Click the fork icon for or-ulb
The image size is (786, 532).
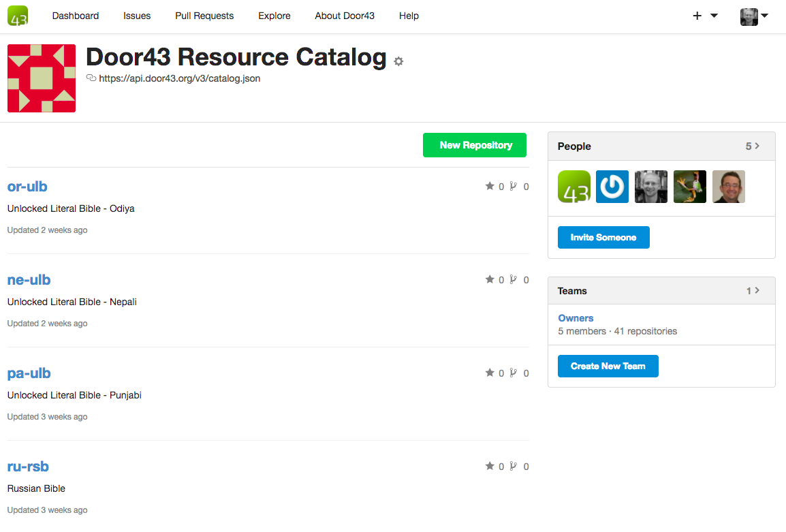click(x=514, y=186)
